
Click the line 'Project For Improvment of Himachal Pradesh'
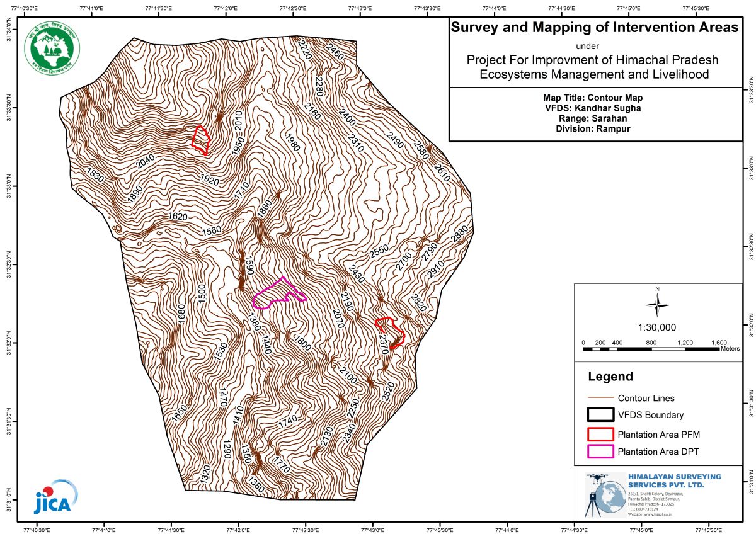[x=593, y=60]
